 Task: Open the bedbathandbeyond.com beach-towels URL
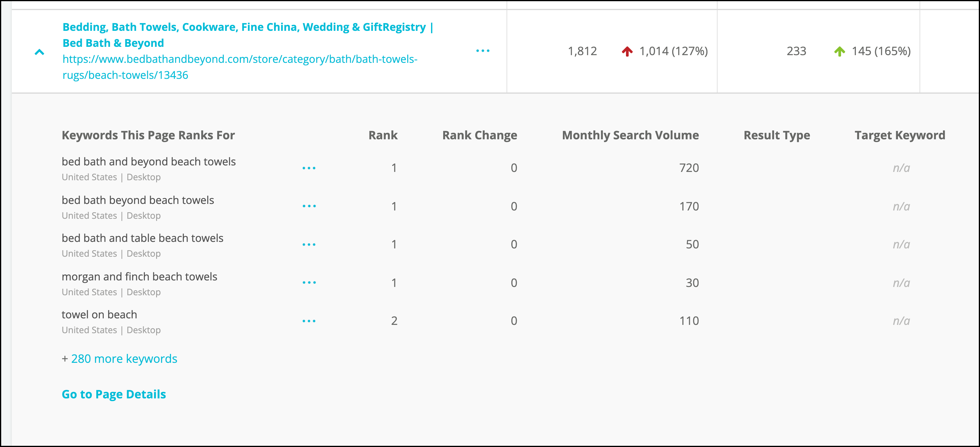click(240, 67)
